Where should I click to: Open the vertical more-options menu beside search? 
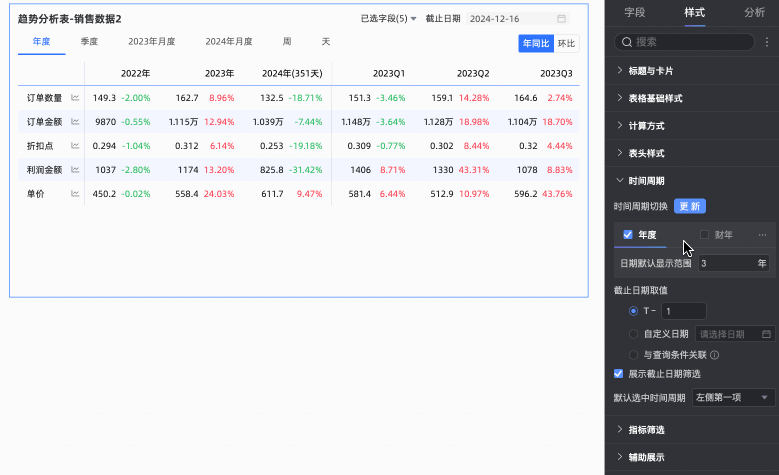click(x=767, y=42)
